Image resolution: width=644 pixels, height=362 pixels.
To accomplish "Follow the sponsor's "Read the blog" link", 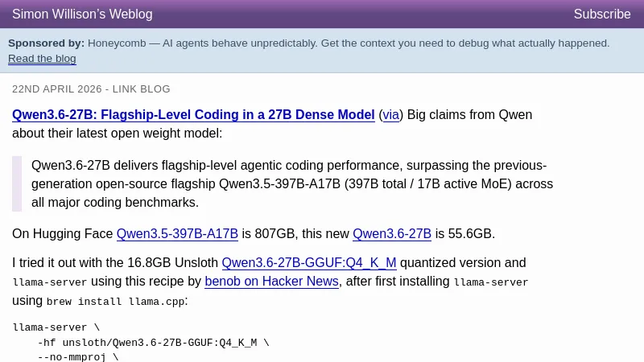I will tap(42, 59).
